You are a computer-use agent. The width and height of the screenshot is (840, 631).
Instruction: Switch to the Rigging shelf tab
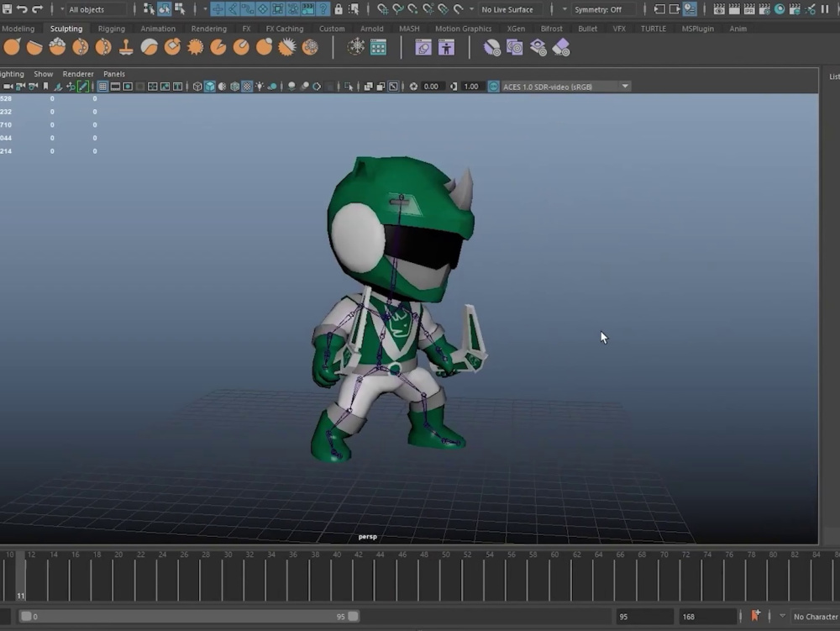coord(112,29)
